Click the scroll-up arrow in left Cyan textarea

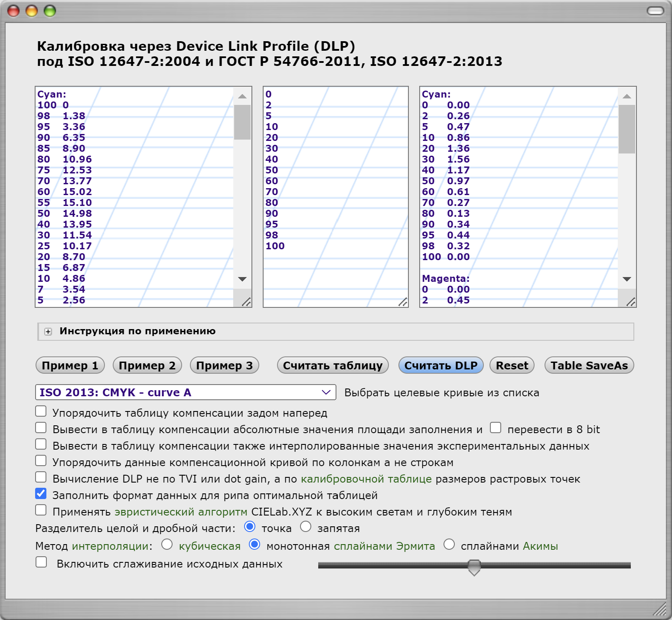tap(242, 96)
